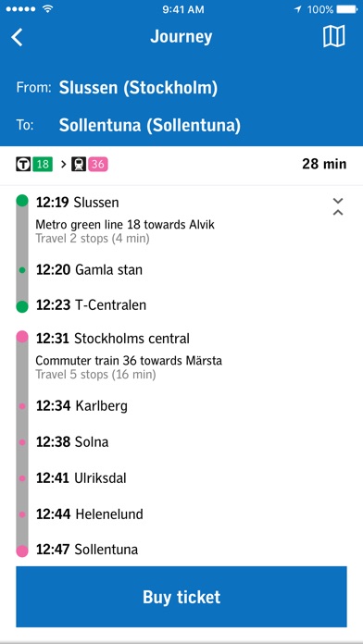Image resolution: width=363 pixels, height=644 pixels.
Task: Select the 12:31 Stockholms central stop
Action: click(x=113, y=339)
